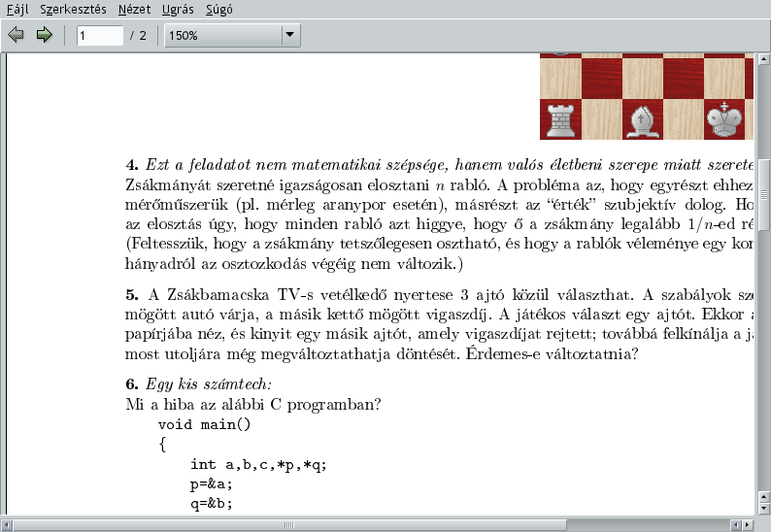Open the Fájl menu
Viewport: 771px width, 532px height.
pyautogui.click(x=17, y=9)
